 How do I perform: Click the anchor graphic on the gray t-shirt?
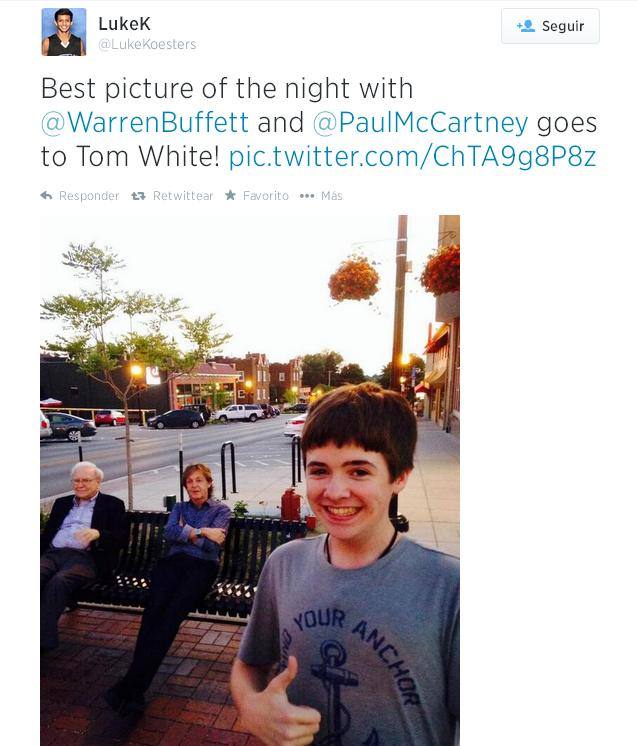333,685
